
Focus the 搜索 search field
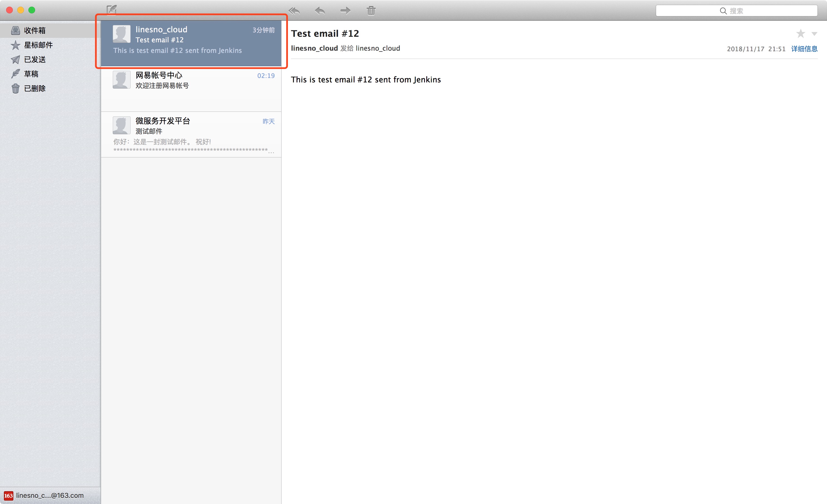[x=737, y=11]
